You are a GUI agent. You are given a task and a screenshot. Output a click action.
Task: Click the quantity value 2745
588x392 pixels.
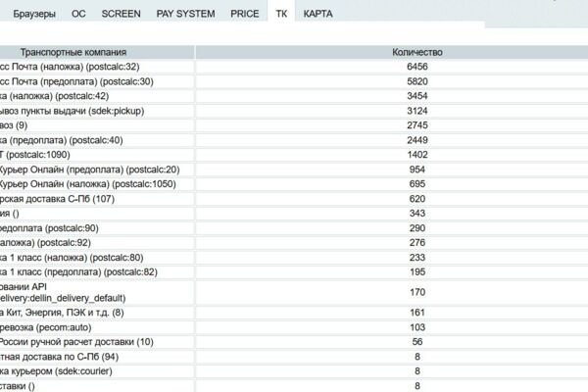click(417, 125)
